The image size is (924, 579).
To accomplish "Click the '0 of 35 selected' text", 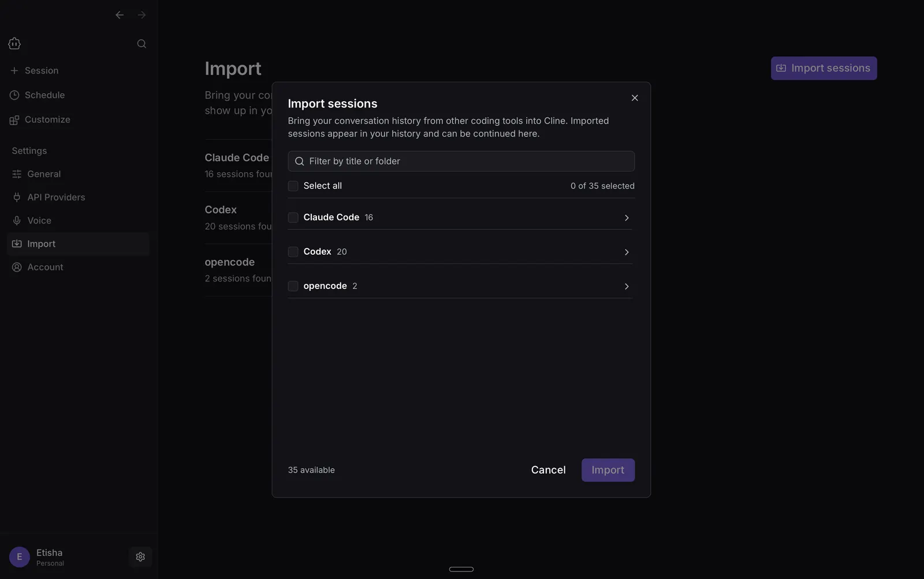I will tap(602, 186).
